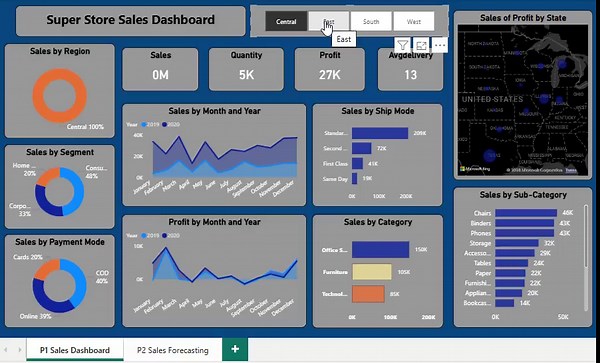This screenshot has height=363, width=600.
Task: Click the Avgdelivery card showing 13
Action: tap(410, 69)
